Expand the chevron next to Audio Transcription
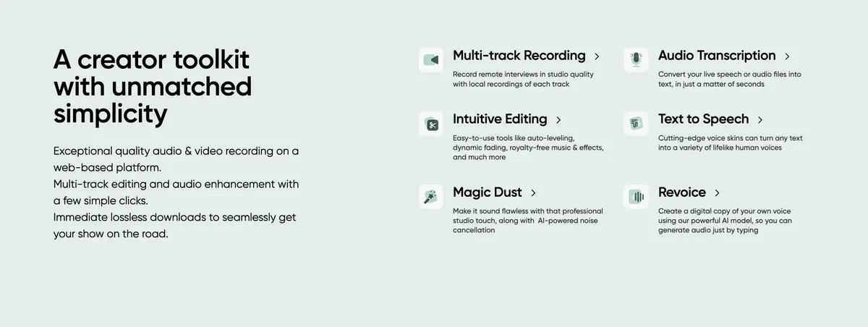 [787, 56]
